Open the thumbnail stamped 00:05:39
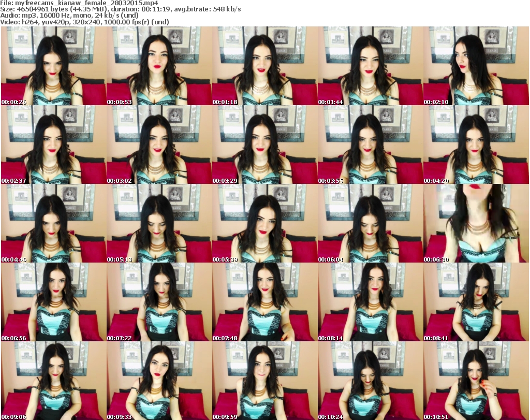Screen dimensions: 530x420 (x=264, y=223)
